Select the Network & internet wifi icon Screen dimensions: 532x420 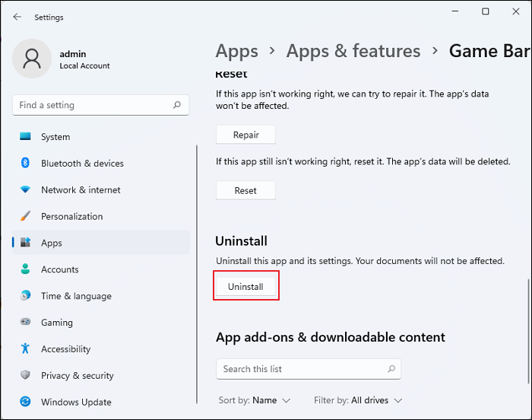(x=25, y=190)
